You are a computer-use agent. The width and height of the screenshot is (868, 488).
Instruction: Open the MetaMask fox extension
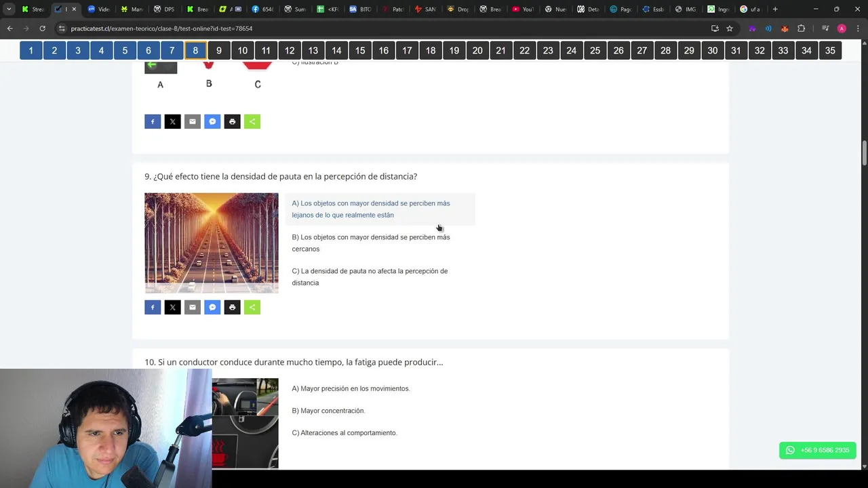785,28
